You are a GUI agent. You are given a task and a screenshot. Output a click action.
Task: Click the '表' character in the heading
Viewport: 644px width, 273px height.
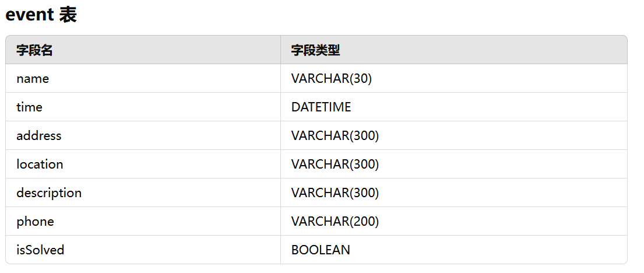pyautogui.click(x=68, y=15)
